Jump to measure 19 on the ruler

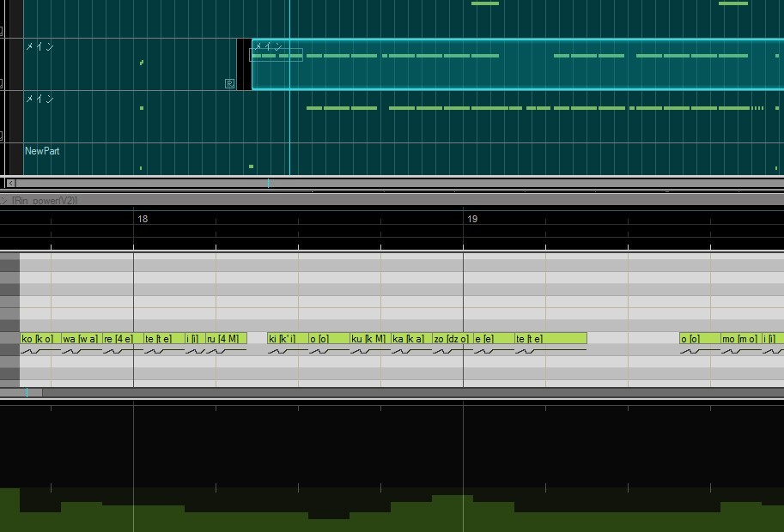(472, 219)
